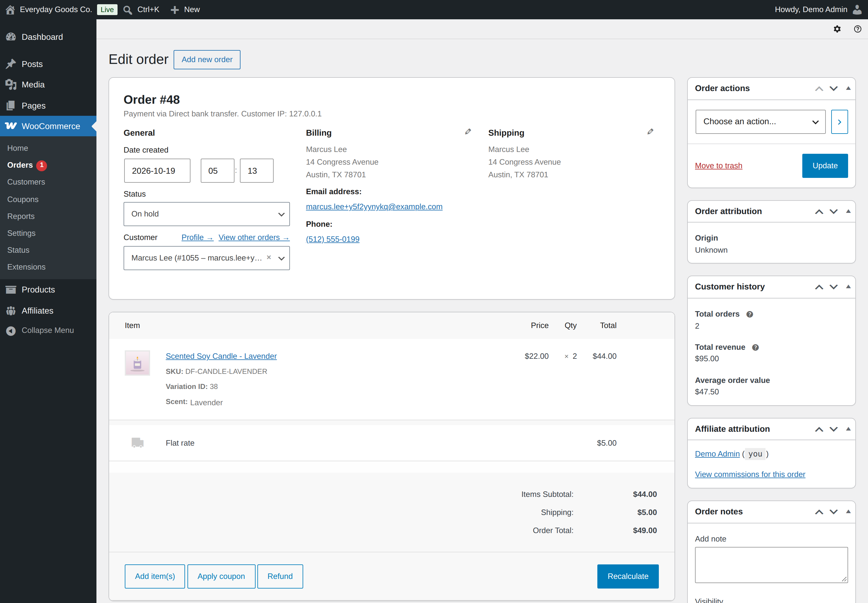
Task: Move Customer history panel up
Action: coord(819,287)
